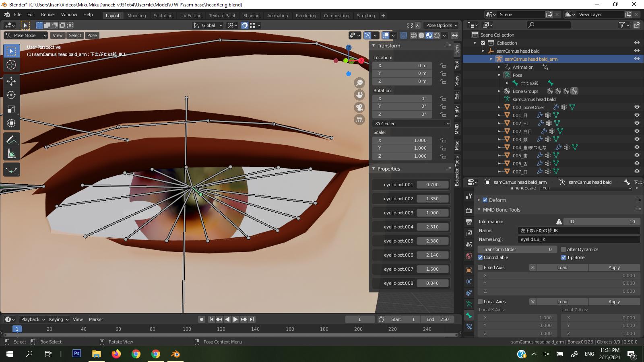Screen dimensions: 644x362
Task: Open the Pose Options dropdown
Action: (442, 25)
